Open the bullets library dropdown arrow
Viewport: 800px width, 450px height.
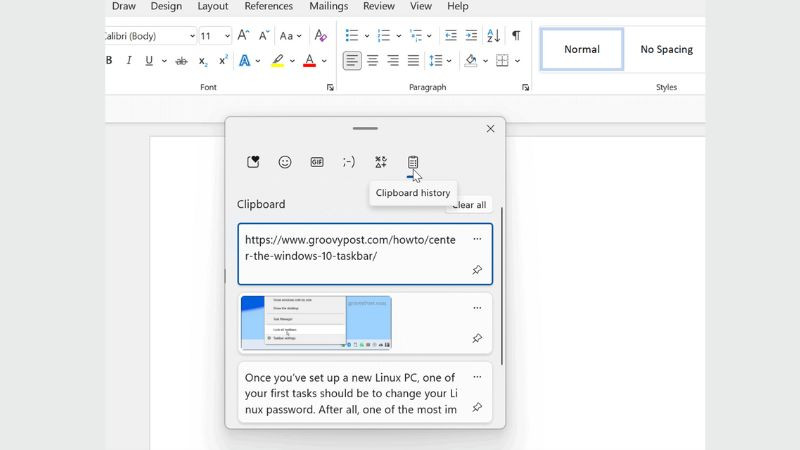[367, 36]
